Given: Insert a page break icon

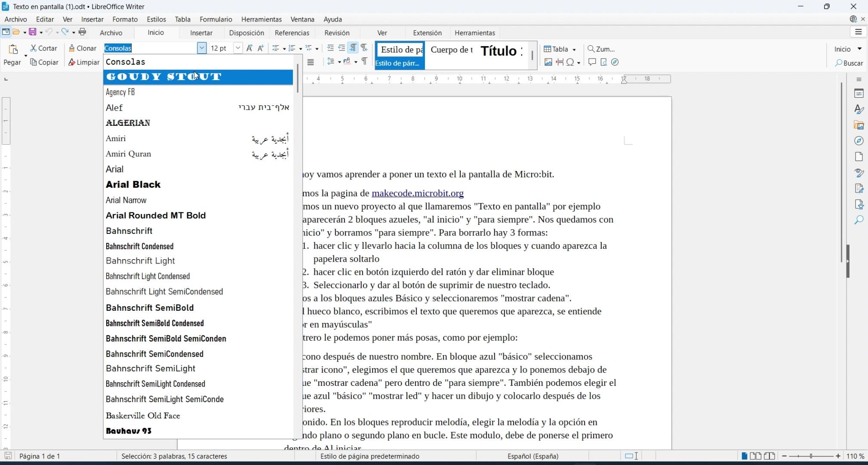Looking at the screenshot, I should [x=560, y=62].
